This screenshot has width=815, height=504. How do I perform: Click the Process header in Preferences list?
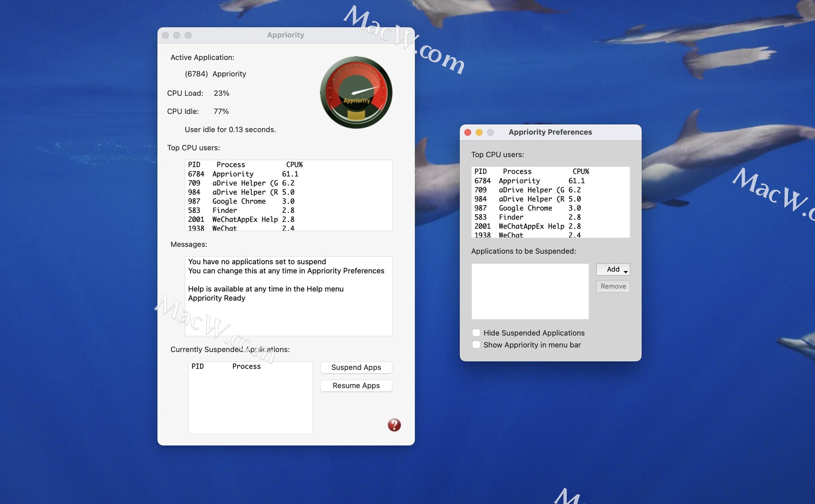[517, 171]
